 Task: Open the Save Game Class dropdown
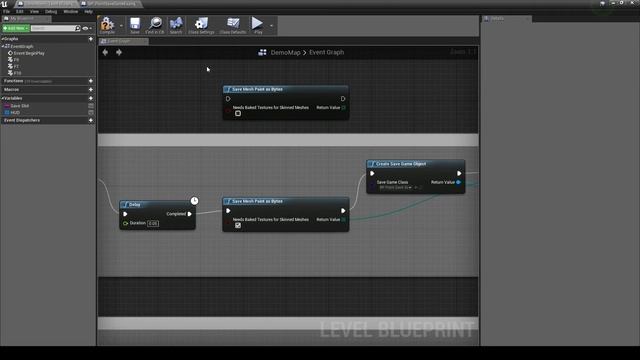[x=396, y=188]
